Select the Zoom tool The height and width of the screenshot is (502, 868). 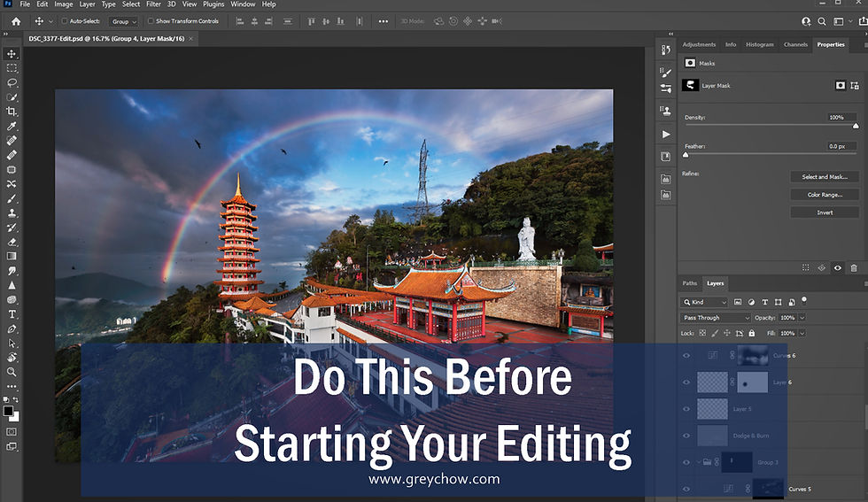(11, 372)
